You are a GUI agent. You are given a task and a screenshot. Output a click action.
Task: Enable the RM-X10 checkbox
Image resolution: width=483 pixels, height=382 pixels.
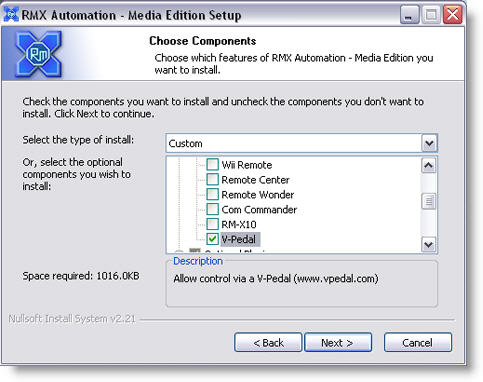212,224
